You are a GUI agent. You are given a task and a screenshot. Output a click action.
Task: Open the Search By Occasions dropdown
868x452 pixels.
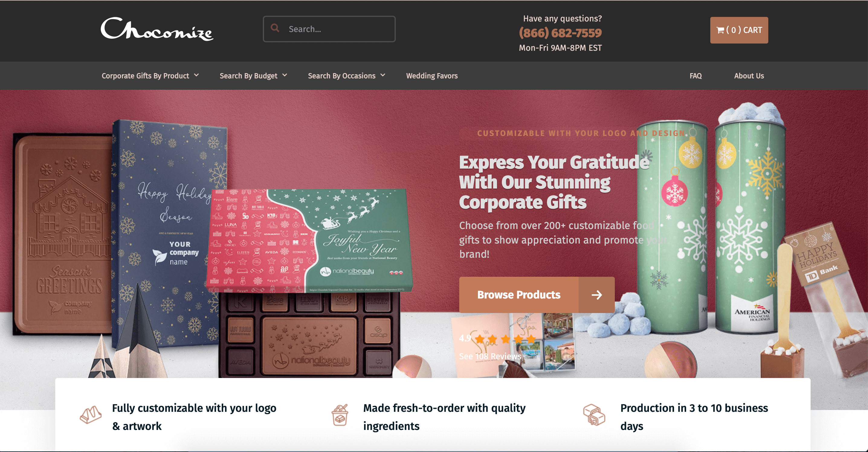[x=347, y=76]
